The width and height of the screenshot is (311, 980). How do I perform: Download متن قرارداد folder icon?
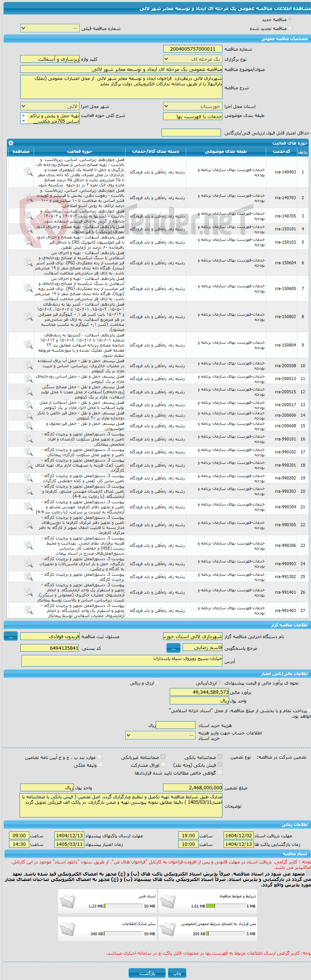pyautogui.click(x=168, y=928)
